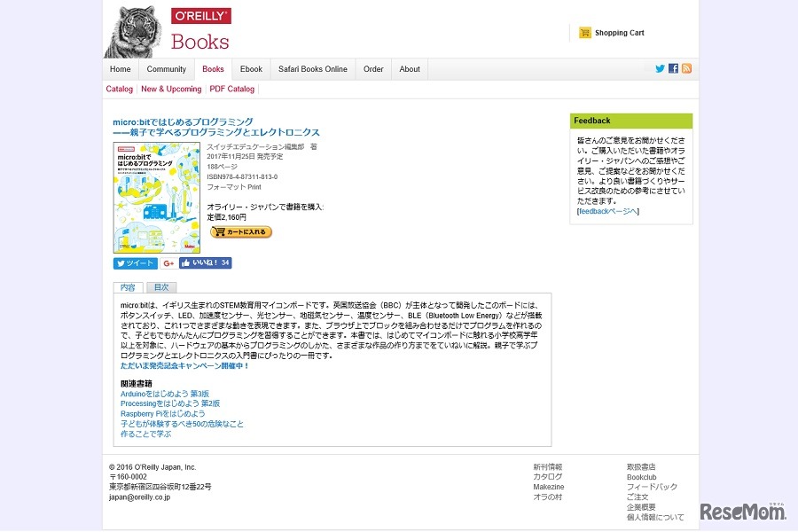Click the O'Reilly tiger logo
Viewport: 798px width, 532px height.
click(x=135, y=32)
